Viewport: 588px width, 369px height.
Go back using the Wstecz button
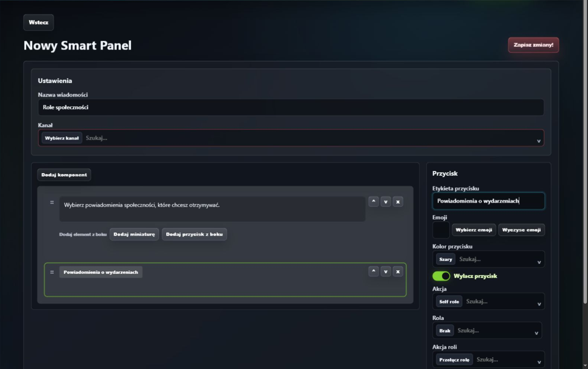click(x=39, y=22)
